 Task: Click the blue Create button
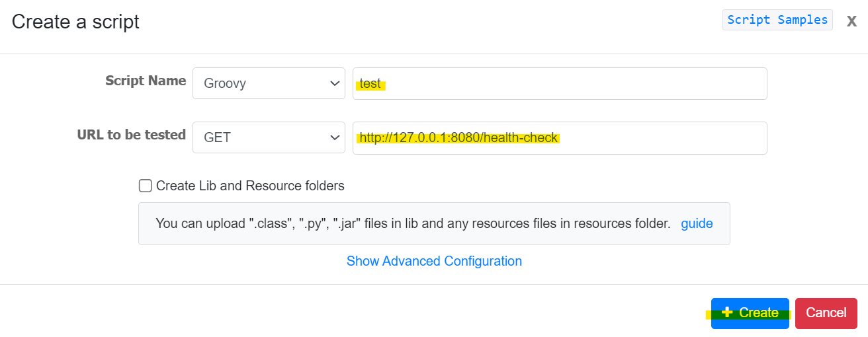(x=750, y=313)
